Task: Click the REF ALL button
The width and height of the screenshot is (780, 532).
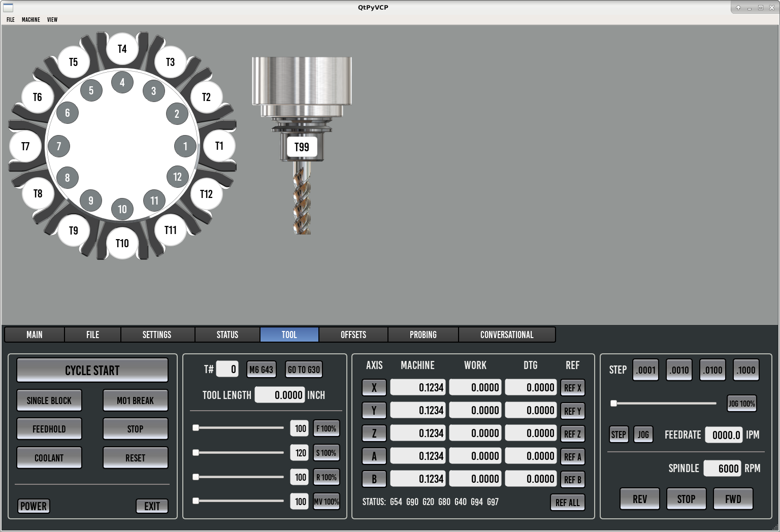Action: pos(567,503)
